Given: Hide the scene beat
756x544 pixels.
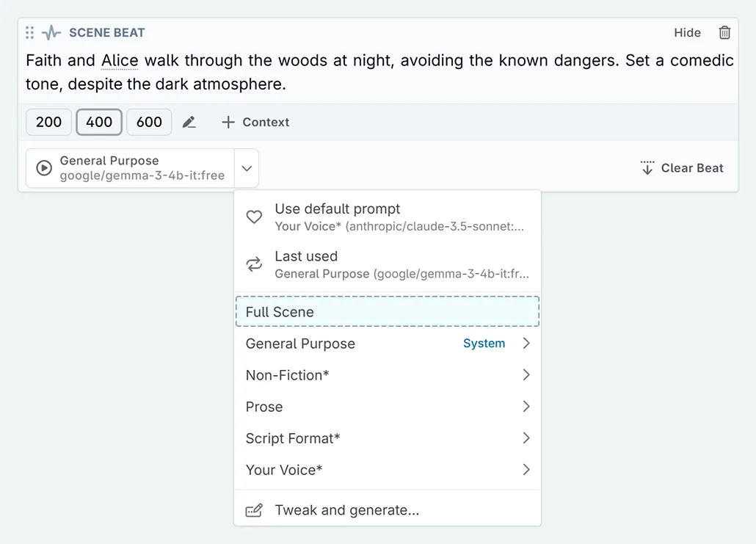Looking at the screenshot, I should 687,32.
